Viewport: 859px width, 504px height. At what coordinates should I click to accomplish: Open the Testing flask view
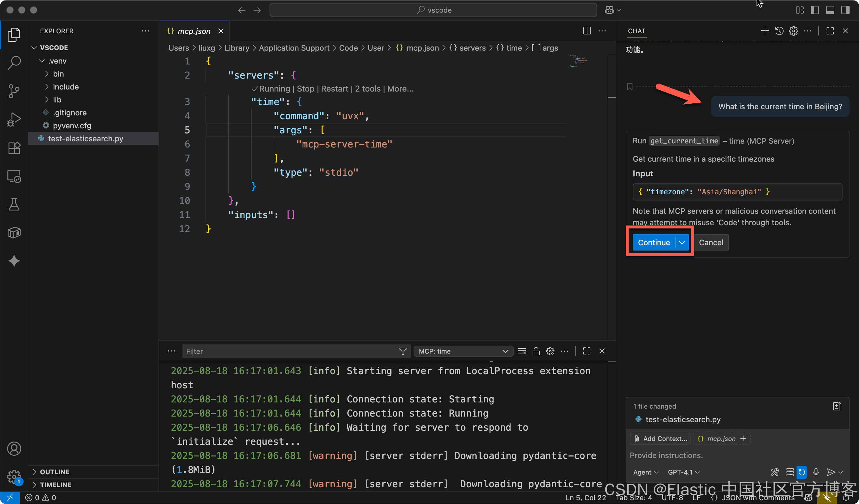coord(14,204)
